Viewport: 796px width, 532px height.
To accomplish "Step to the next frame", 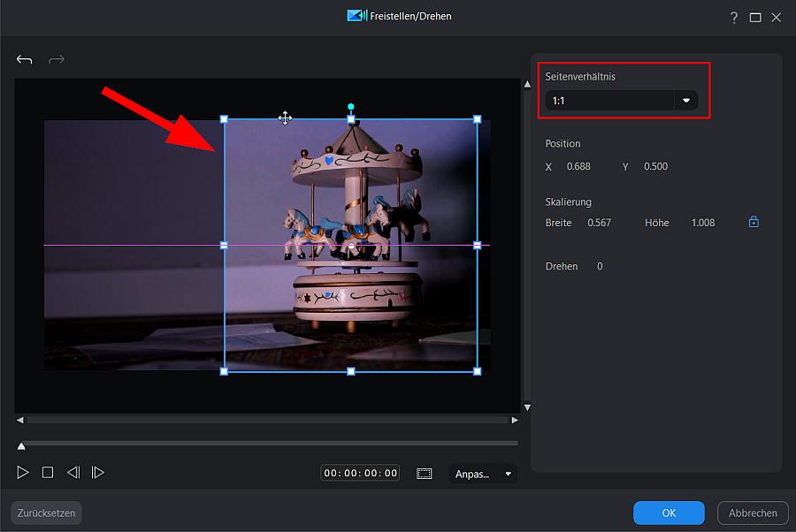I will (x=97, y=473).
